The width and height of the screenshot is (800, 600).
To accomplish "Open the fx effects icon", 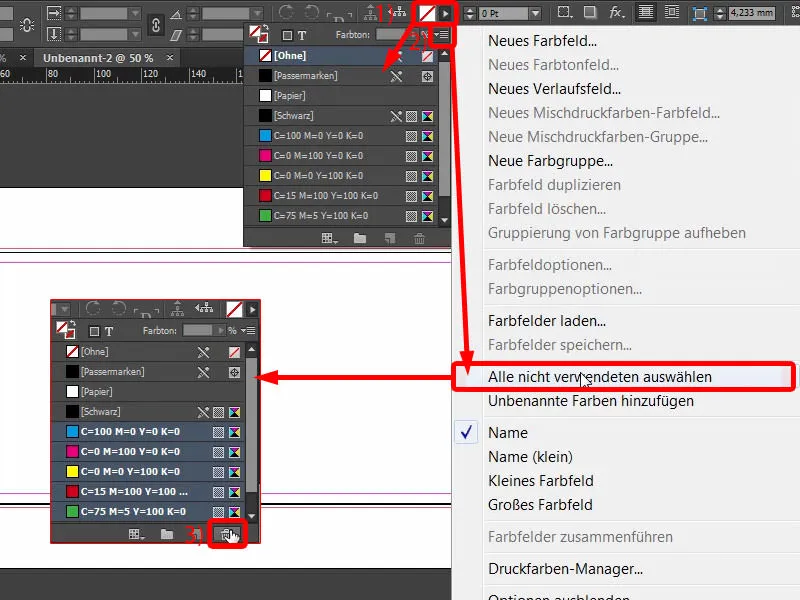I will pyautogui.click(x=616, y=12).
